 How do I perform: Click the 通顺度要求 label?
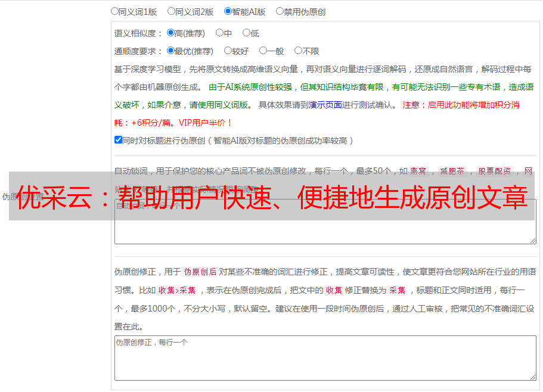pos(138,51)
